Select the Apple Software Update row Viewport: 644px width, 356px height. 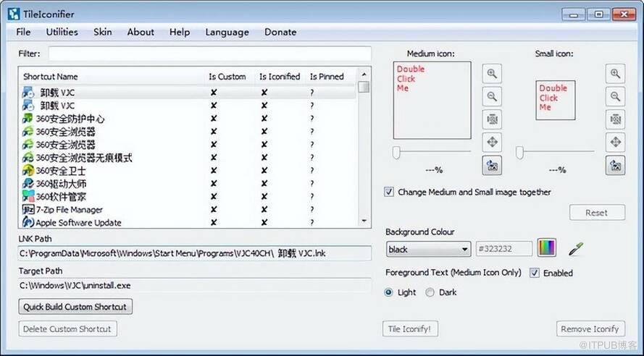point(189,222)
